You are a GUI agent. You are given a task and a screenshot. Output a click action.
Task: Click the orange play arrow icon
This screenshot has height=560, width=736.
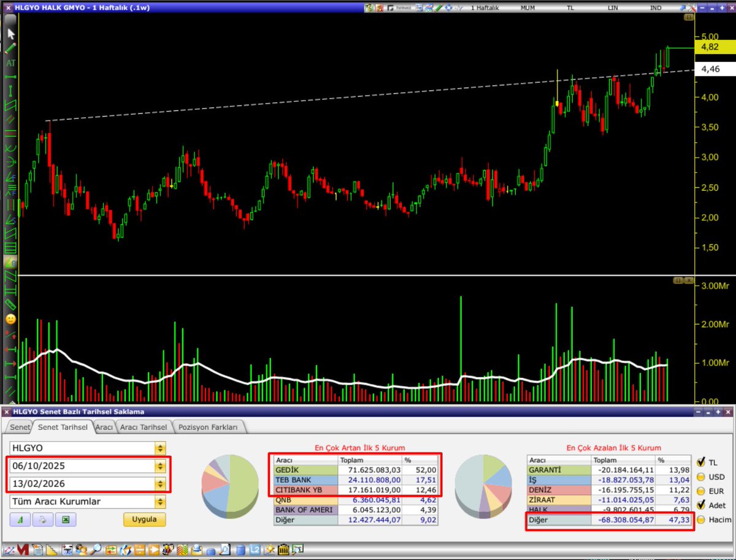tap(154, 550)
